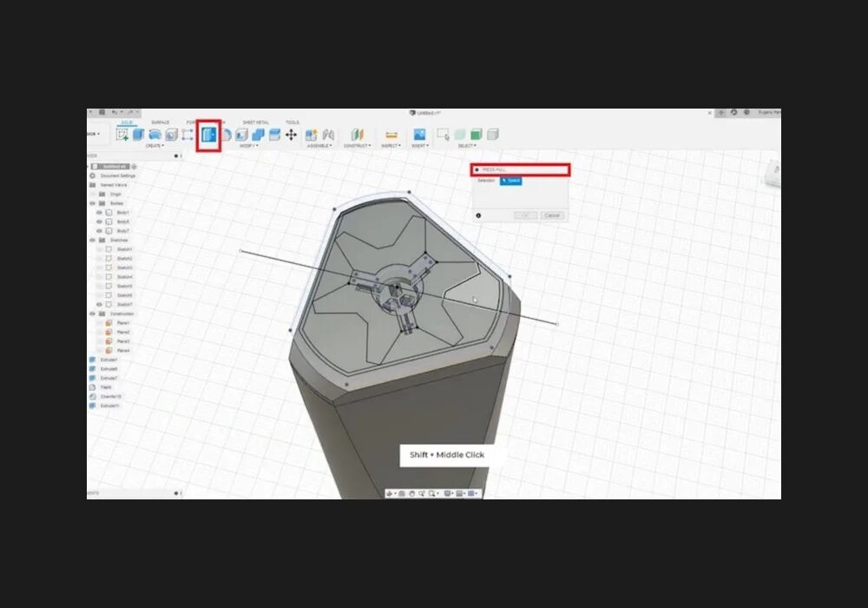Image resolution: width=868 pixels, height=608 pixels.
Task: Select the Extrude tool
Action: [x=138, y=135]
